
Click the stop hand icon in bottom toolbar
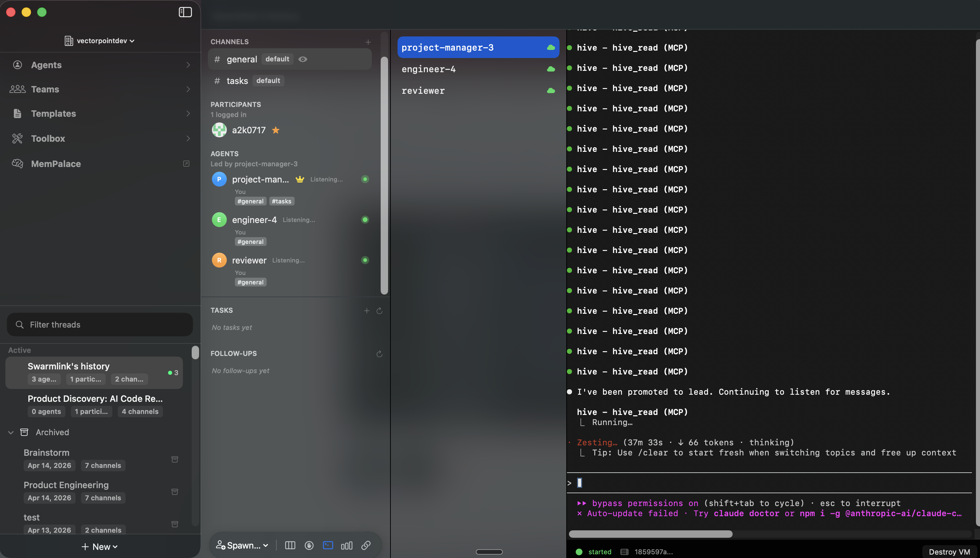click(x=309, y=546)
